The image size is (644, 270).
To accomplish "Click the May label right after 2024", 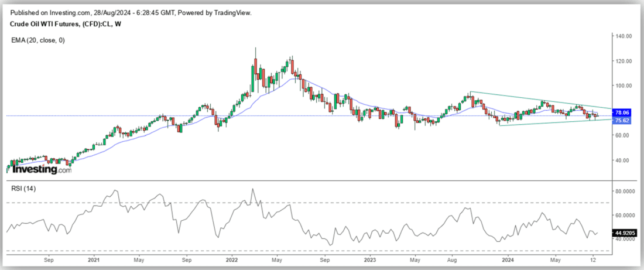I will click(556, 260).
